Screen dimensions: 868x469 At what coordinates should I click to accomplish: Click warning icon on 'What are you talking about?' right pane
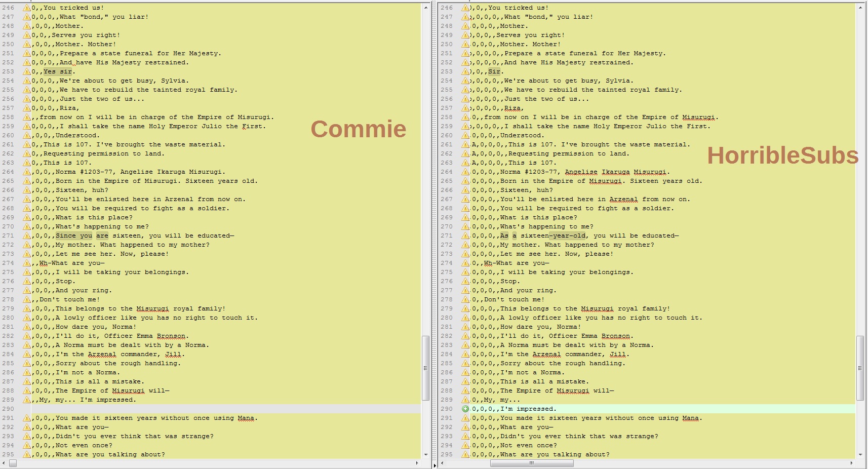tap(465, 454)
